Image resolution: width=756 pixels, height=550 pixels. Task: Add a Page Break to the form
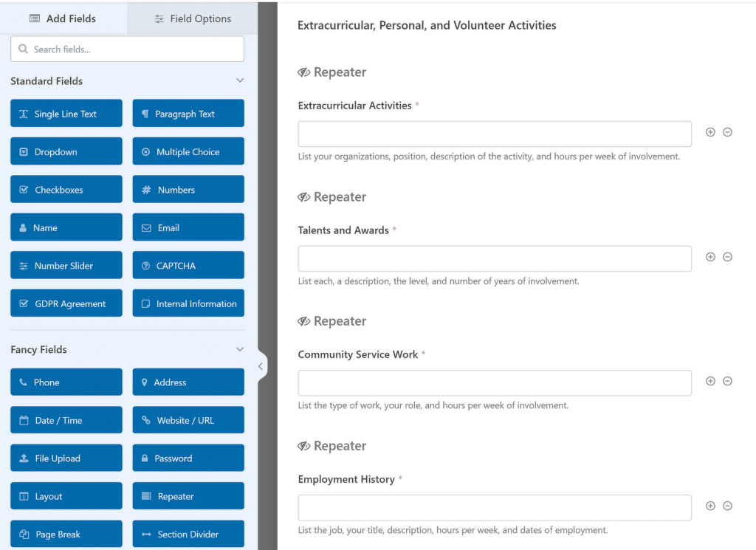click(66, 534)
